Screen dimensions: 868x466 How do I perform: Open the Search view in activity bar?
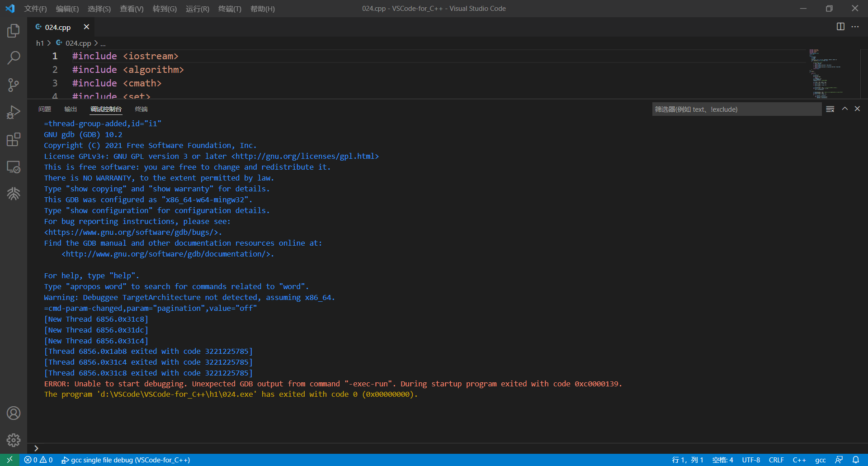tap(14, 58)
